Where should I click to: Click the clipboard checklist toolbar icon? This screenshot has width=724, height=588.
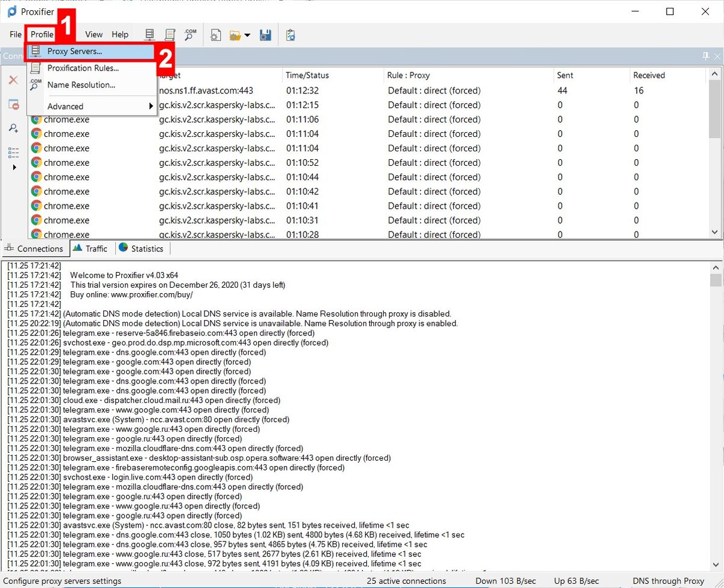290,35
